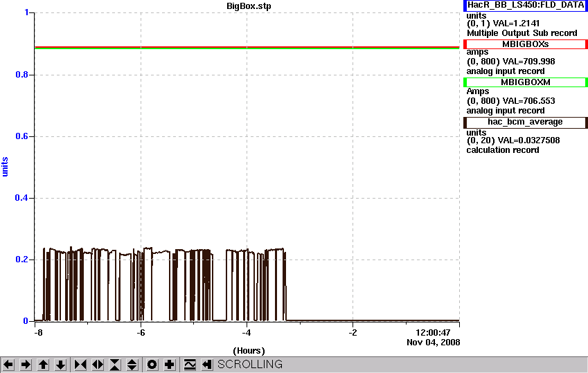Click the vertical zoom-out stacked-triangles icon
Image resolution: width=588 pixels, height=373 pixels.
tap(132, 365)
